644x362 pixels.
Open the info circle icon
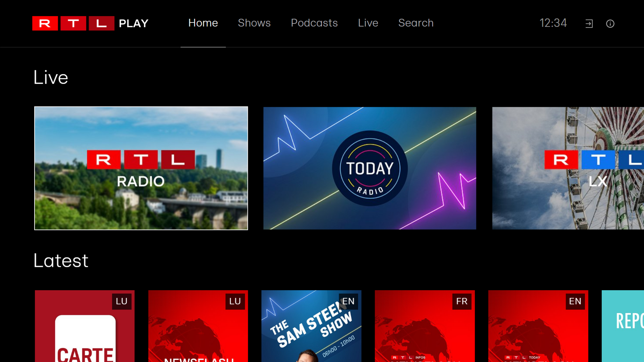(x=610, y=23)
